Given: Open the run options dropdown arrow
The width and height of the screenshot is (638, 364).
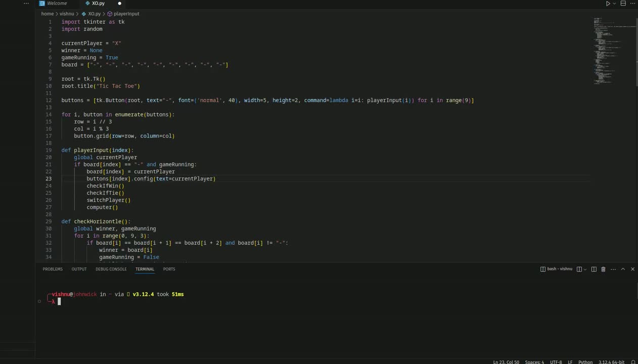Looking at the screenshot, I should (x=615, y=4).
